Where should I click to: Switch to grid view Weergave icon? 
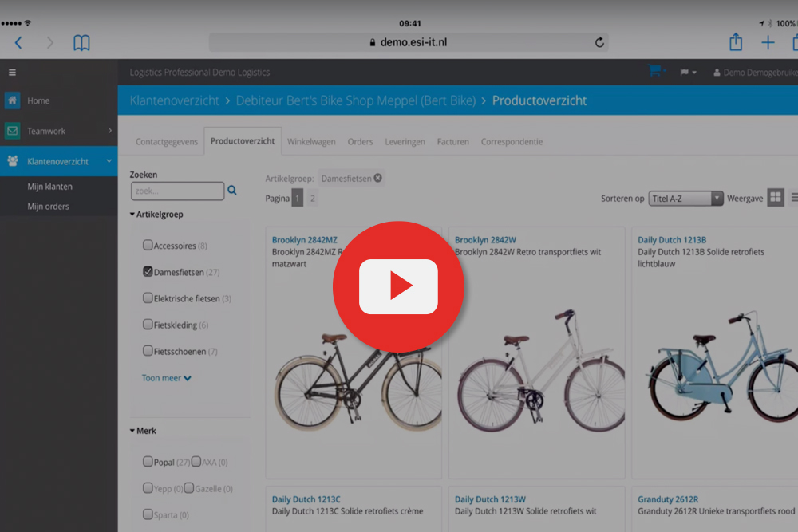775,197
